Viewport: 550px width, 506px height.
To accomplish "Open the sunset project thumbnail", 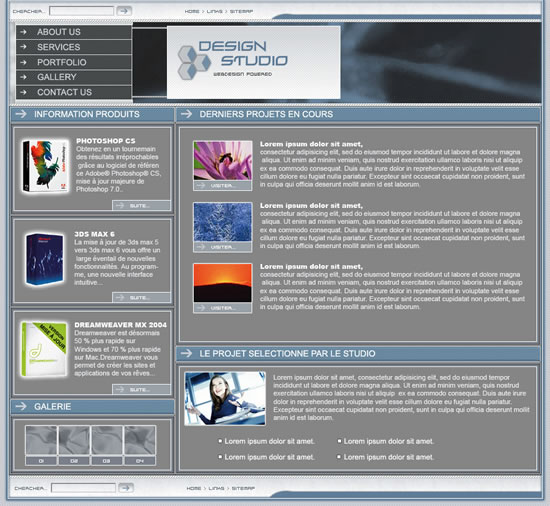I will point(223,283).
